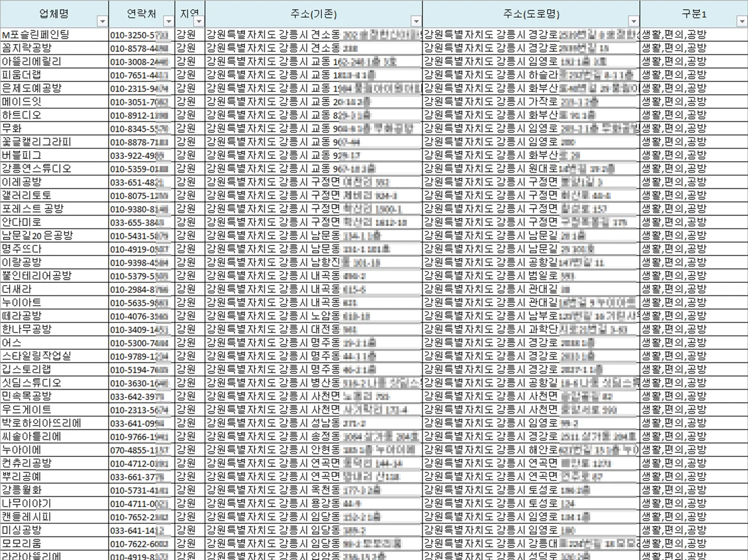748x560 pixels.
Task: Select the phone cell in the 누아이에 row
Action: coord(142,450)
